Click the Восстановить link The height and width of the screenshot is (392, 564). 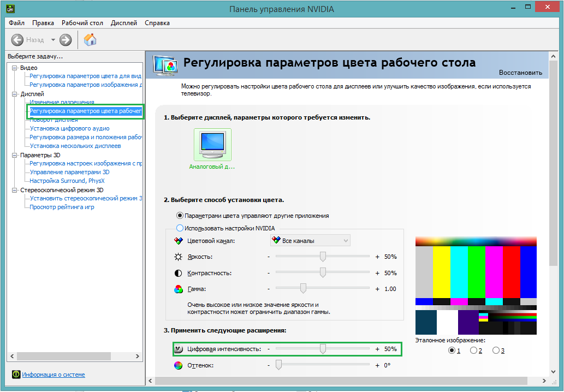pyautogui.click(x=520, y=73)
